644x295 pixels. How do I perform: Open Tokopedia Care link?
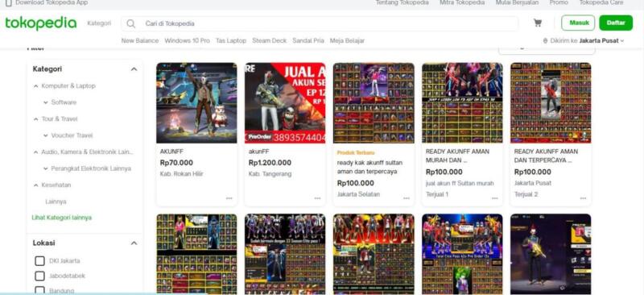[x=601, y=2]
